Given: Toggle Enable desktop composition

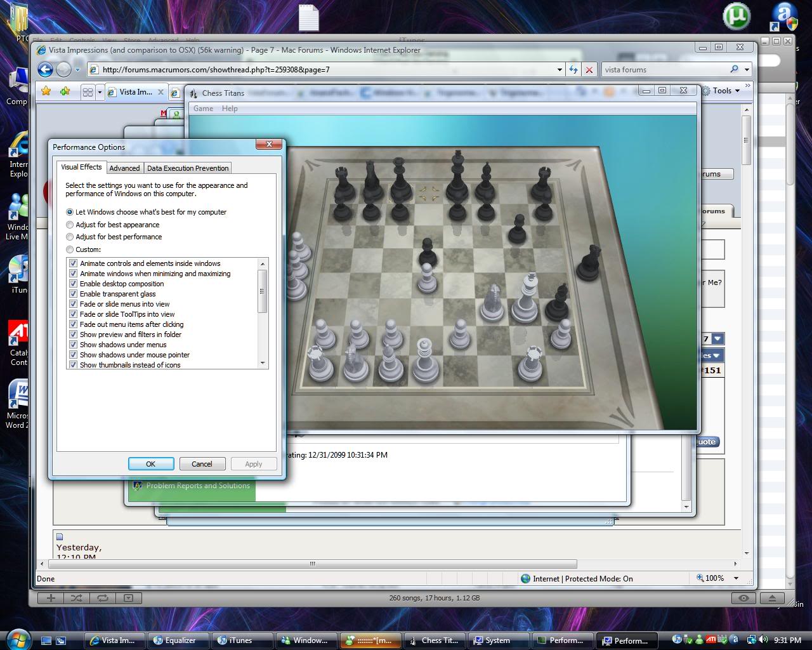Looking at the screenshot, I should coord(74,284).
